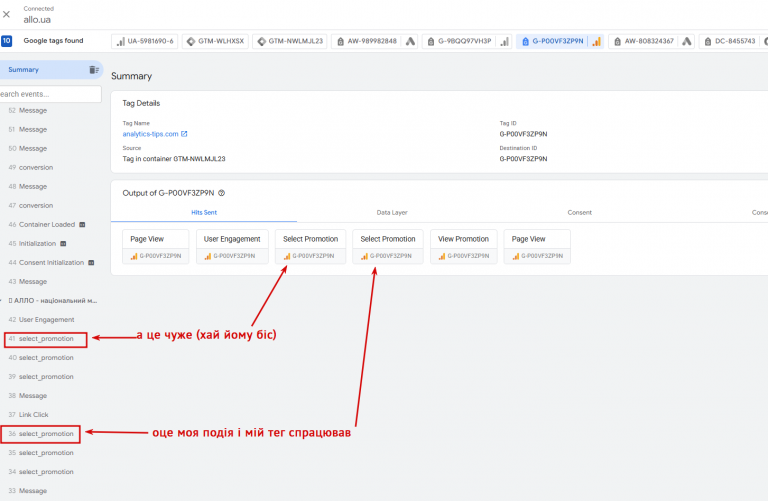Image resolution: width=768 pixels, height=501 pixels.
Task: Open the Select Promotion hit next to User Engagement
Action: coord(311,247)
